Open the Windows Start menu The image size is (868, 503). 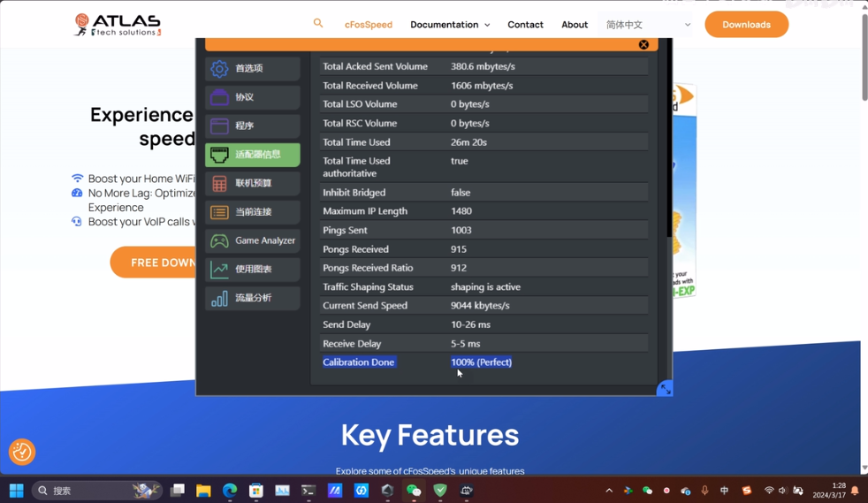tap(17, 491)
